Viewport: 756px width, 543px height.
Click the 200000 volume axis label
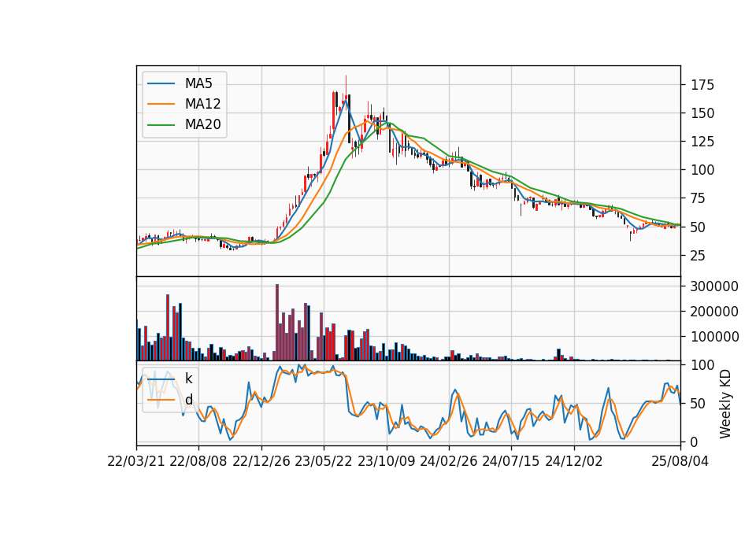pos(714,312)
